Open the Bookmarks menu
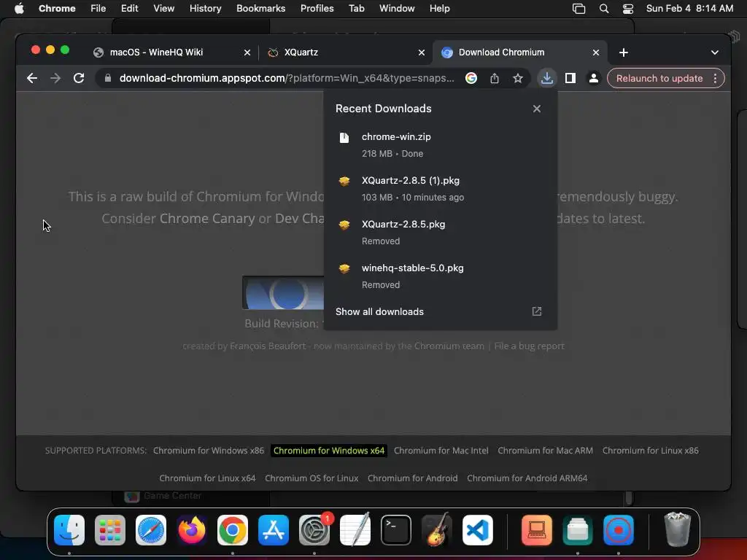 [260, 9]
